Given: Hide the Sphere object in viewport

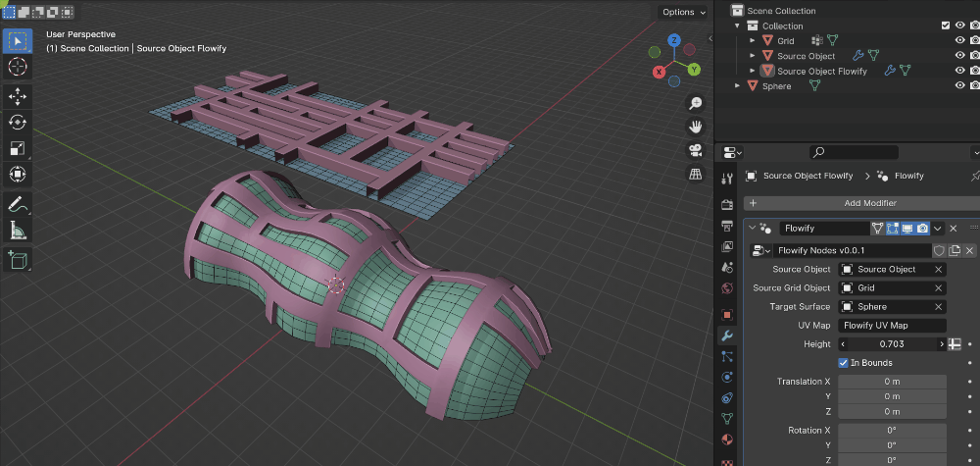Looking at the screenshot, I should click(960, 86).
